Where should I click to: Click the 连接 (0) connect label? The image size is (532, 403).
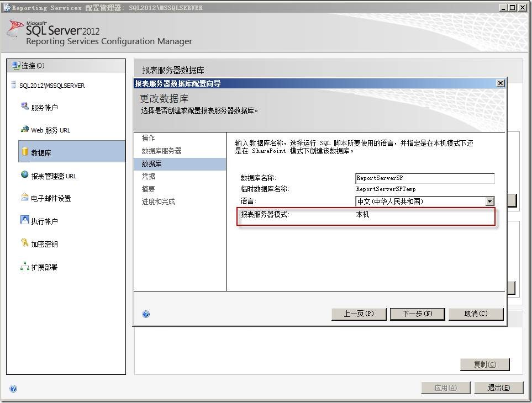pyautogui.click(x=33, y=66)
